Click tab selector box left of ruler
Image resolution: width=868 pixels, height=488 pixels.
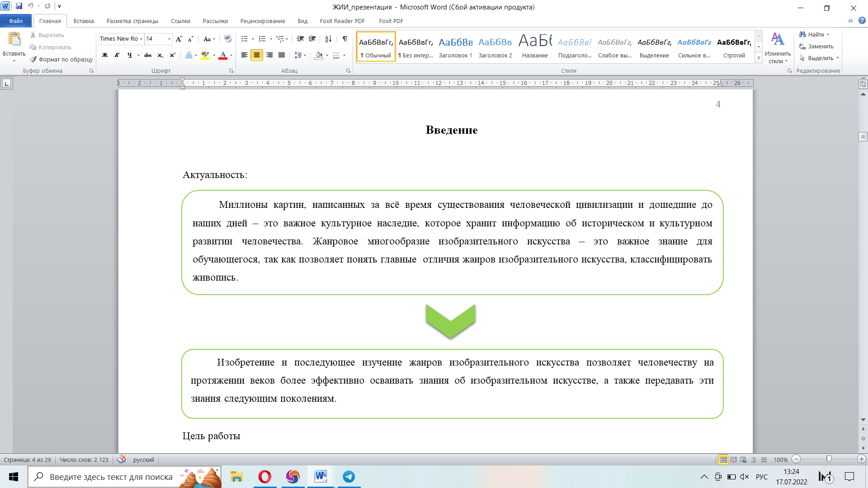coord(6,84)
